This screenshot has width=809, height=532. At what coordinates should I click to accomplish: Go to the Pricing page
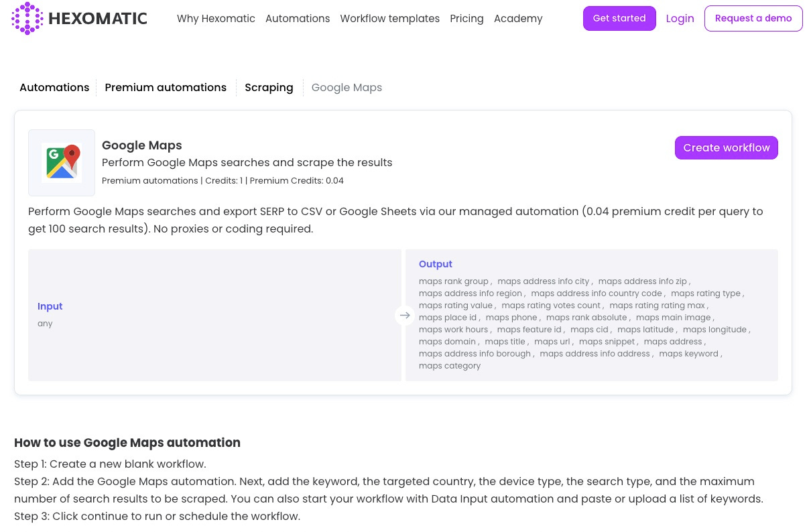(x=466, y=19)
